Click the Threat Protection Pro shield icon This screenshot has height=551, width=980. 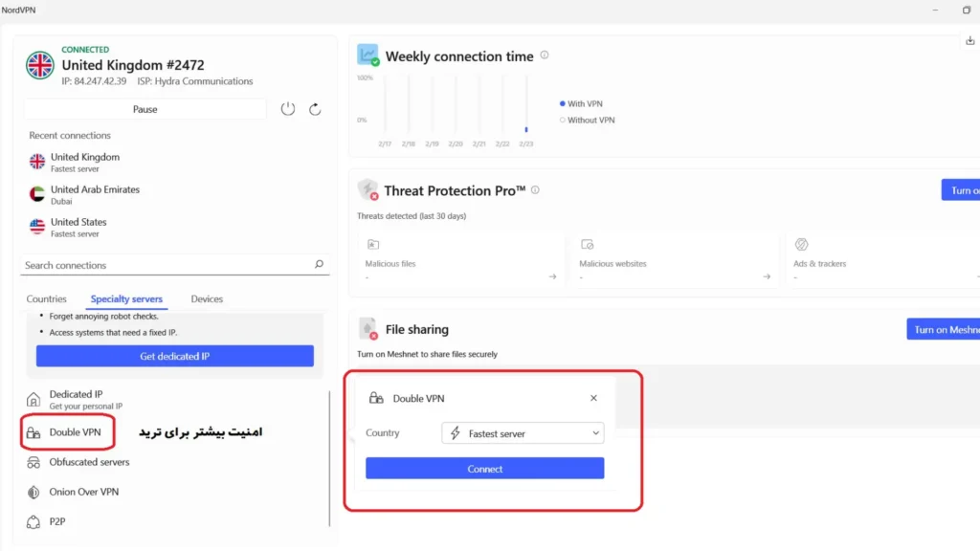click(367, 189)
